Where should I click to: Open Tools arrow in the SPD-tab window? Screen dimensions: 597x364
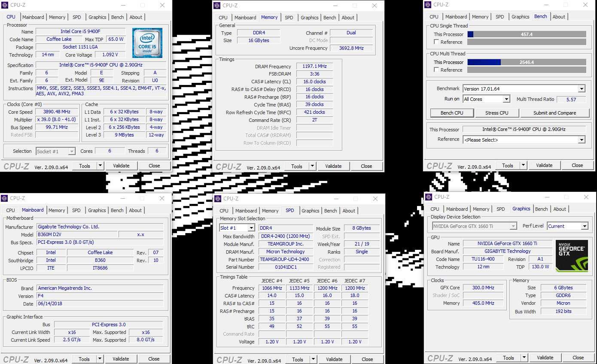pos(313,360)
